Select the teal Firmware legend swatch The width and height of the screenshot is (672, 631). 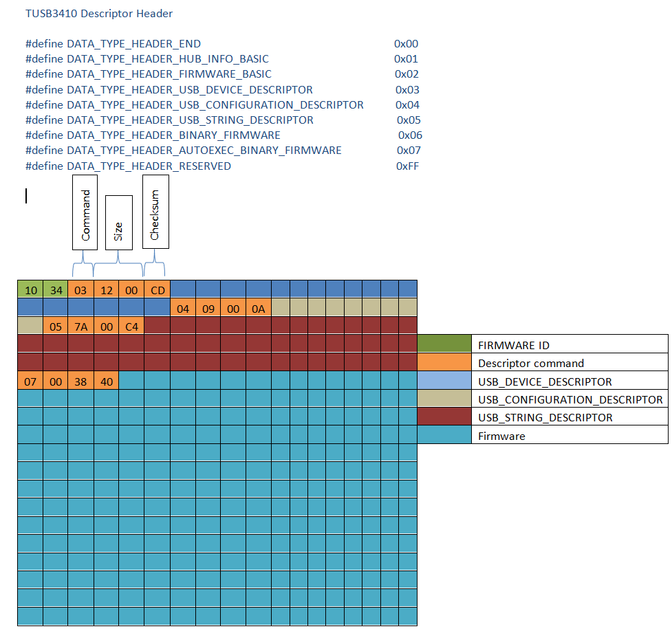pos(442,435)
